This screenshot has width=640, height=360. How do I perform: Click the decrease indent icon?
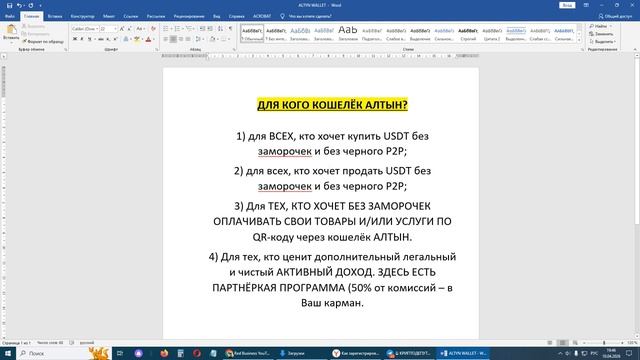click(x=202, y=29)
